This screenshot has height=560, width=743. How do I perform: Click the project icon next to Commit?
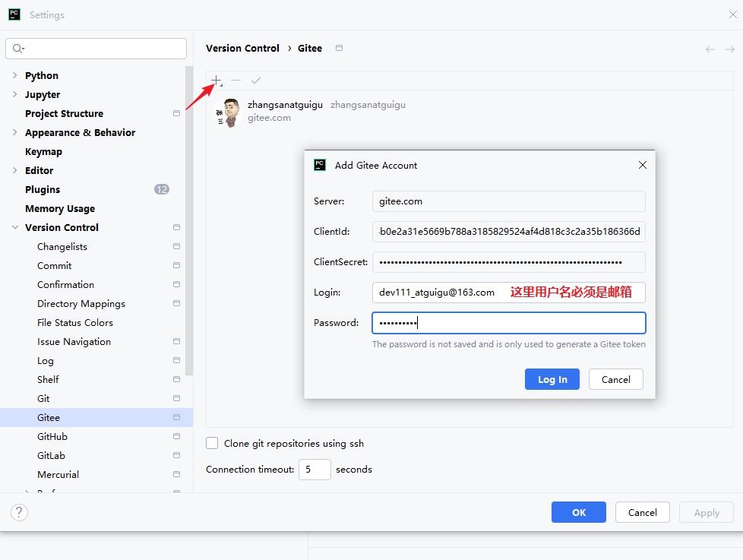(x=177, y=265)
